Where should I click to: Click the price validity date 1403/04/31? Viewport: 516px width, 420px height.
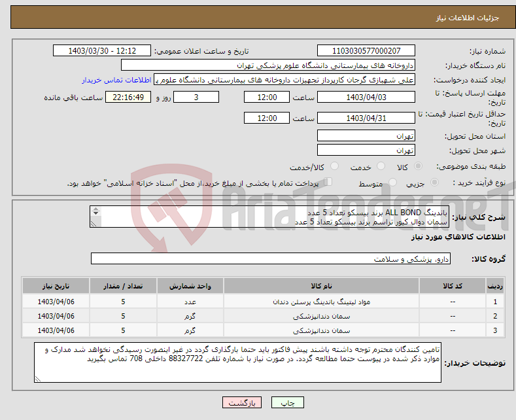pos(366,118)
